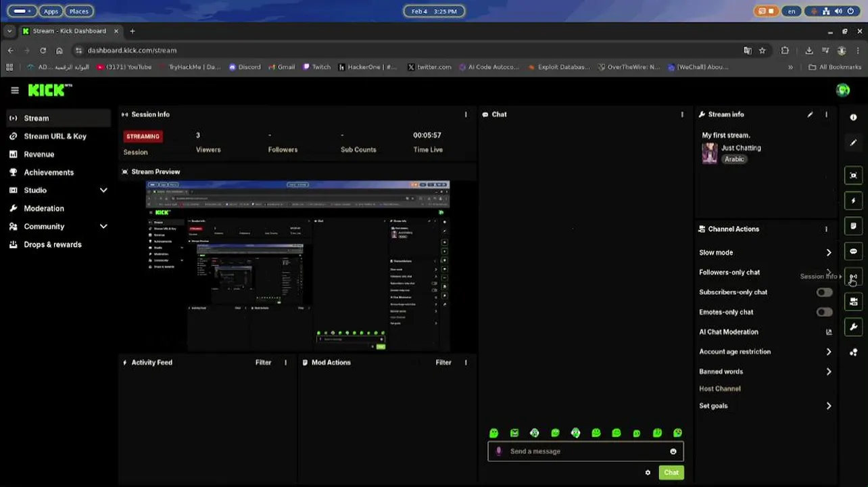Open Stream info panel options menu
The width and height of the screenshot is (868, 487).
click(826, 114)
